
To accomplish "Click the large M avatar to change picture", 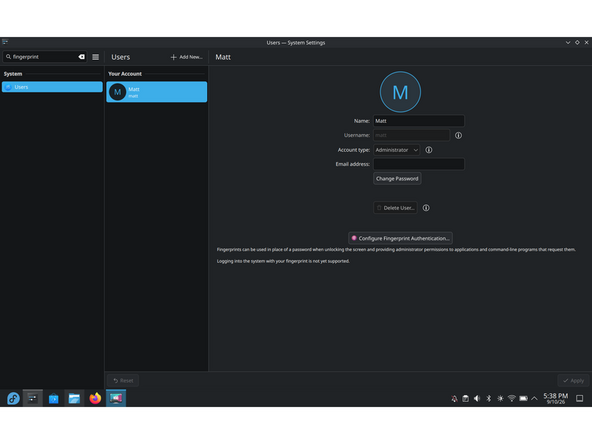I will 400,92.
